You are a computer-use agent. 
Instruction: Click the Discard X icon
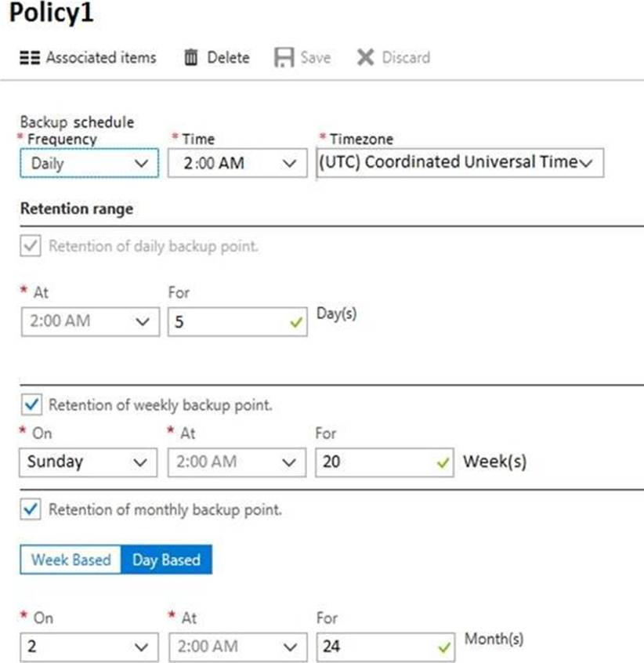pyautogui.click(x=365, y=58)
